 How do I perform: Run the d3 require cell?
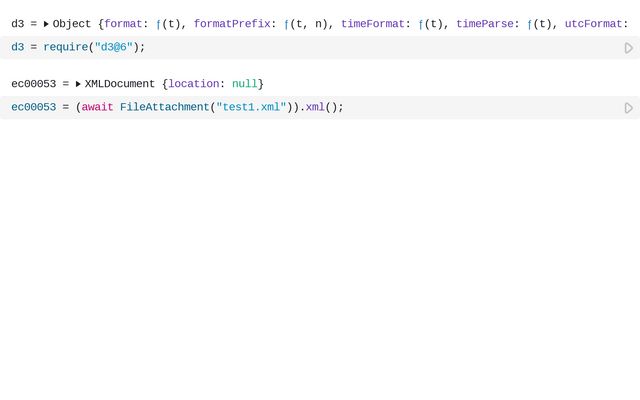point(629,48)
